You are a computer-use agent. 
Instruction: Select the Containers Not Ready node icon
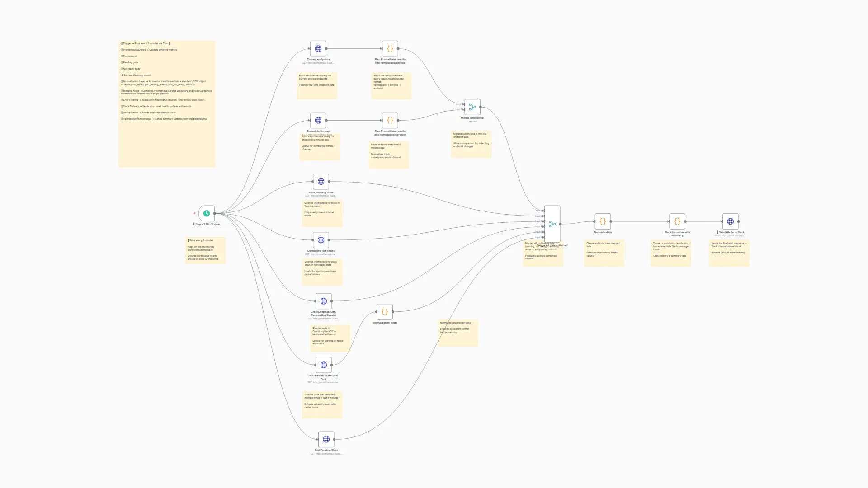click(321, 240)
